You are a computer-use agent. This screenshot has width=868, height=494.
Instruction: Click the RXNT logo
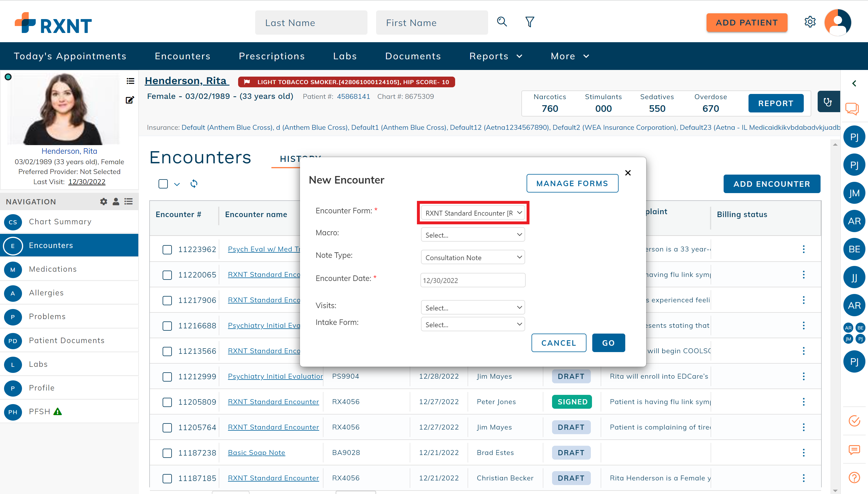(x=53, y=23)
